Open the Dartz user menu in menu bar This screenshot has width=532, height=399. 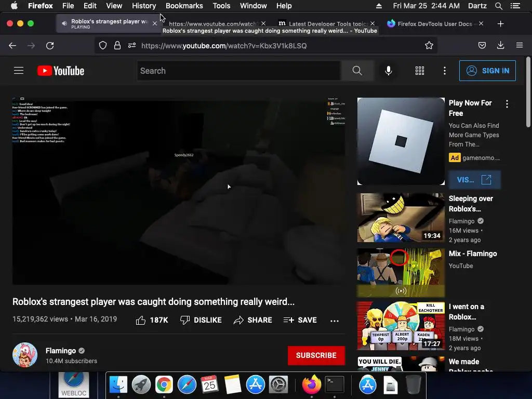point(477,6)
